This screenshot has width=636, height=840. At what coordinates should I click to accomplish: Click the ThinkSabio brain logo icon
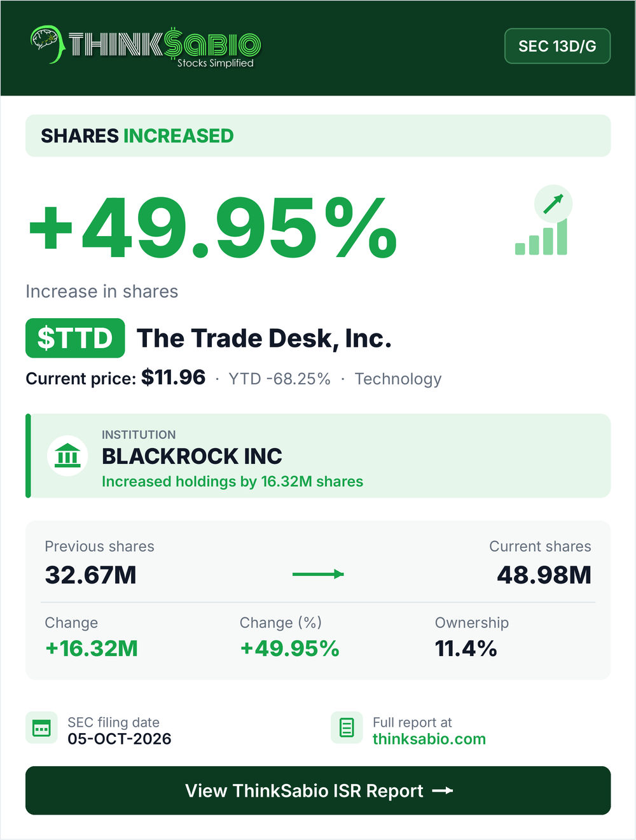point(46,44)
